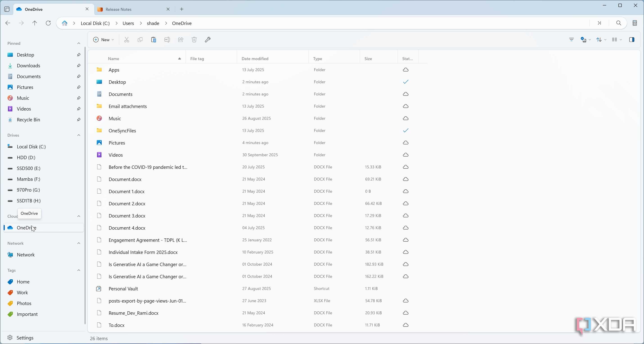
Task: Open the New item dropdown
Action: pos(104,40)
